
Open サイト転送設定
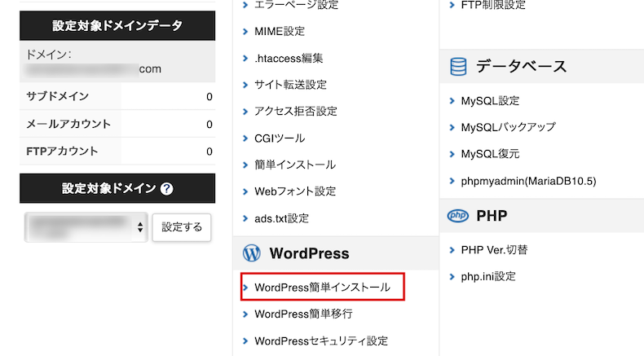[x=290, y=85]
